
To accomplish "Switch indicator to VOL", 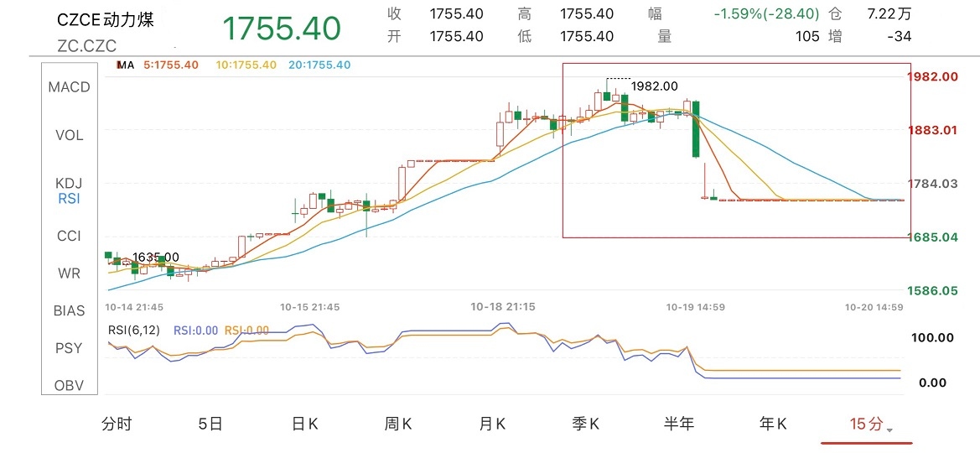I will (69, 135).
